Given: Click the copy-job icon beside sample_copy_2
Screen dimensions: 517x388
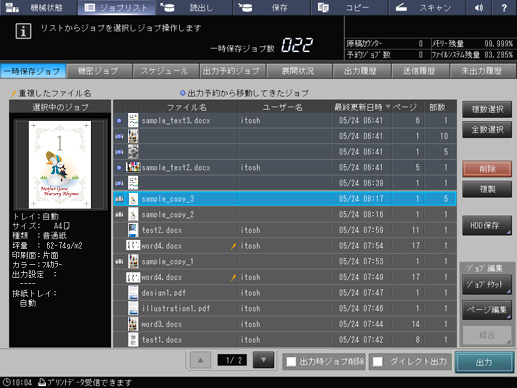Looking at the screenshot, I should pyautogui.click(x=119, y=214).
